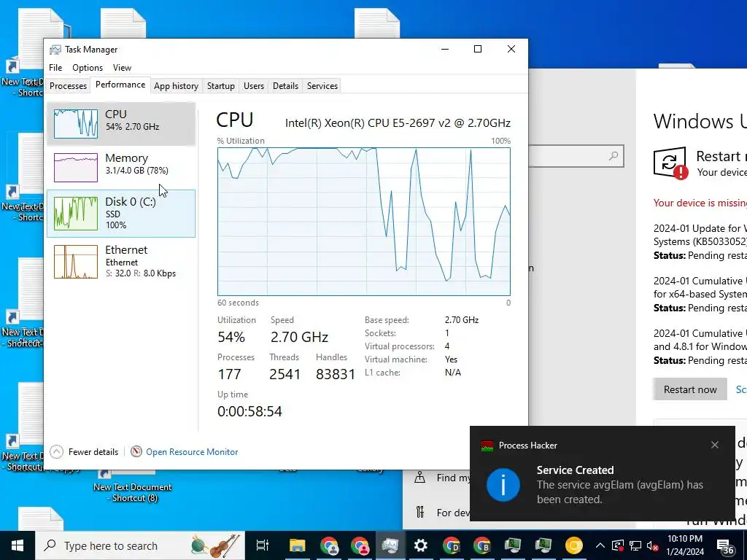Show hidden system tray icons
Viewport: 747px width, 560px height.
(600, 545)
